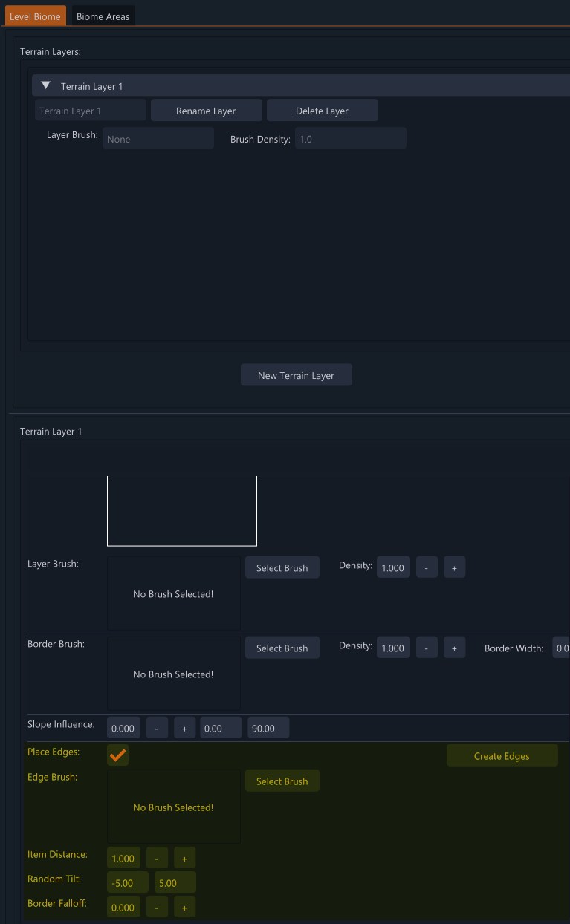
Task: Select Brush for the Border Brush
Action: click(x=282, y=648)
